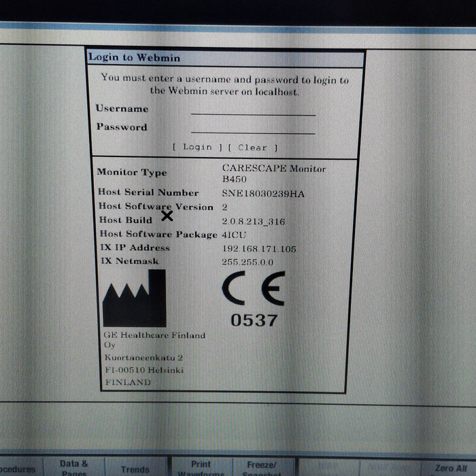Click the "Login to Webmin" title bar
This screenshot has height=476, width=476.
click(x=226, y=58)
